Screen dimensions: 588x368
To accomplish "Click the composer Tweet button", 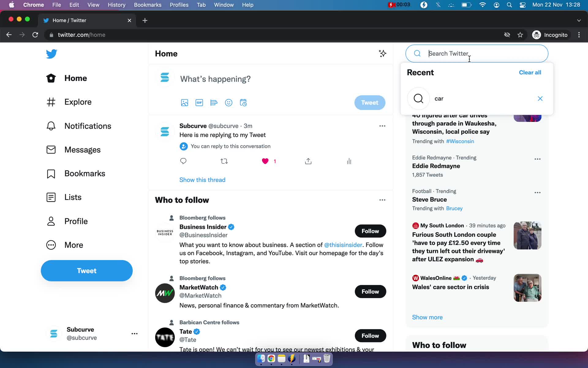I will tap(370, 103).
